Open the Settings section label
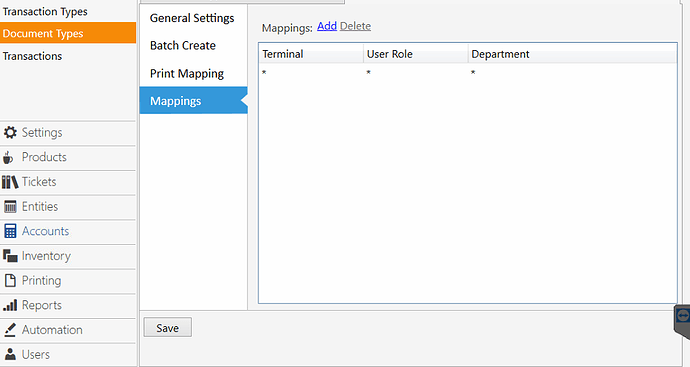Image resolution: width=690 pixels, height=367 pixels. pos(42,132)
